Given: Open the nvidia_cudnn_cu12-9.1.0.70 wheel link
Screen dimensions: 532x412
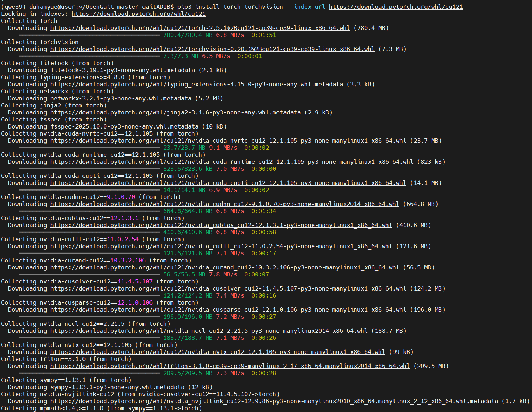Looking at the screenshot, I should [225, 204].
